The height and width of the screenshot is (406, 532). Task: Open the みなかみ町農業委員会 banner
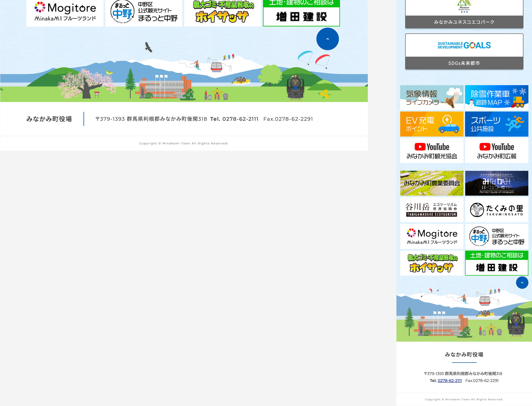432,183
